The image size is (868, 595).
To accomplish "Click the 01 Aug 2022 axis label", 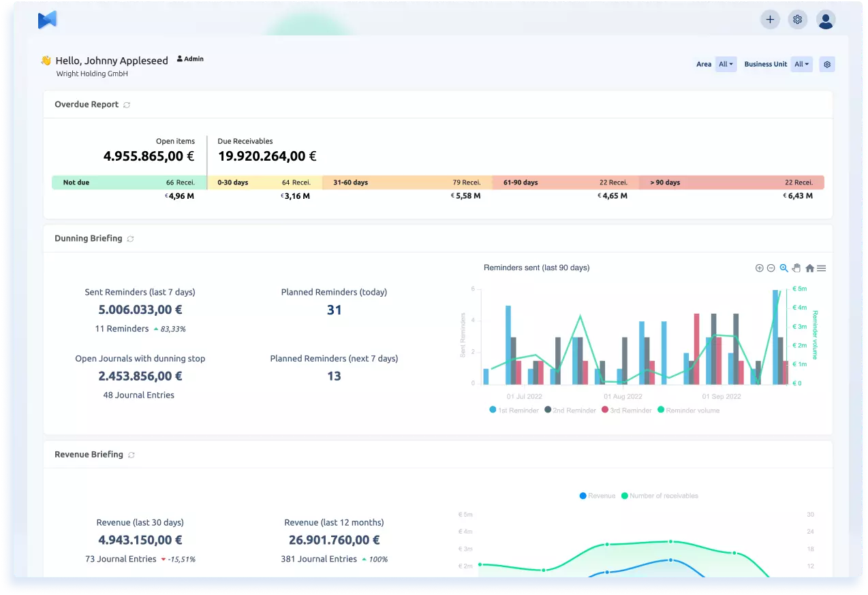I will click(623, 396).
